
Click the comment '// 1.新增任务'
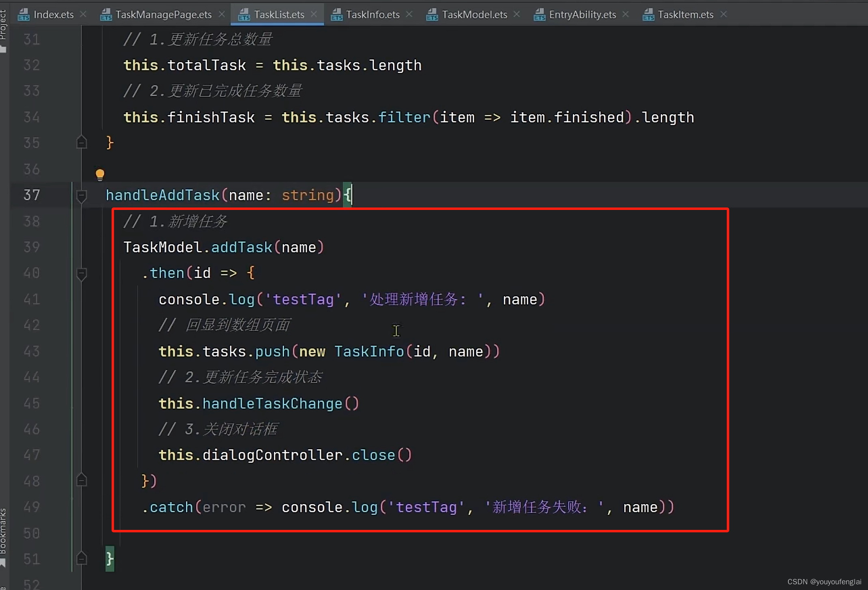[175, 221]
